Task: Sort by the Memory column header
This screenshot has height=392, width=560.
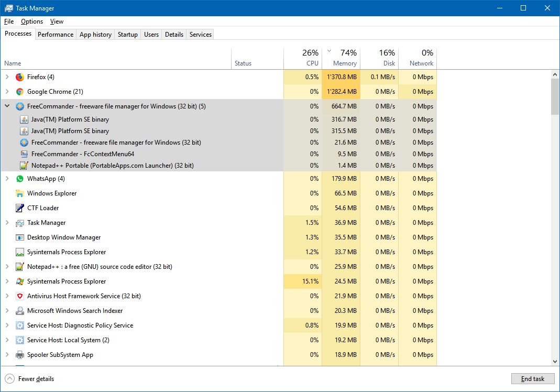Action: coord(341,58)
